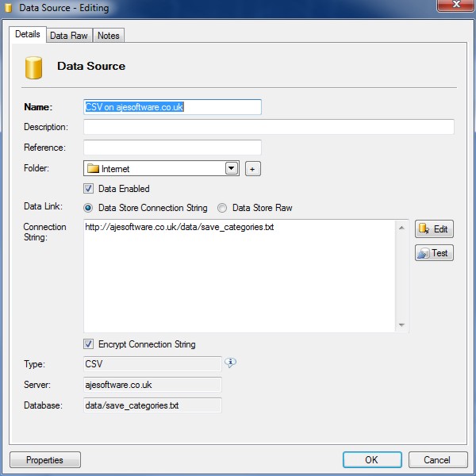
Task: Click the Type info help icon
Action: (x=231, y=363)
